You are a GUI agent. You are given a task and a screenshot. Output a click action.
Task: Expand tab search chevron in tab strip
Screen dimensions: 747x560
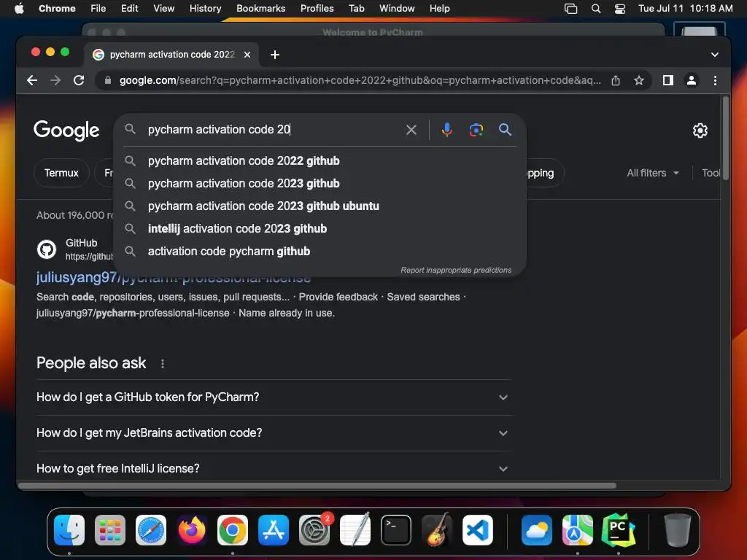(x=715, y=55)
